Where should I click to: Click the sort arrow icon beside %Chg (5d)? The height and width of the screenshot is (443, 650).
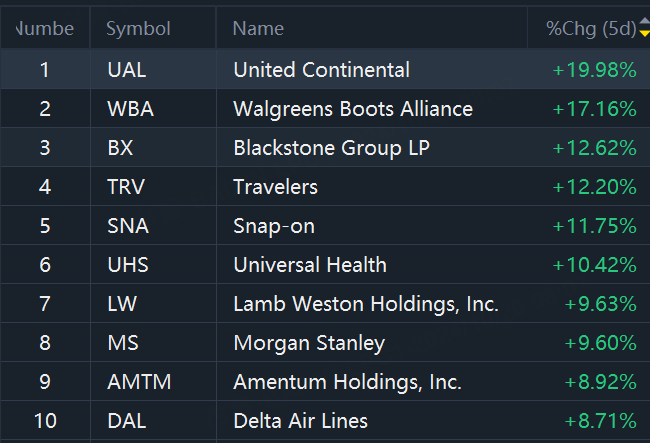644,29
